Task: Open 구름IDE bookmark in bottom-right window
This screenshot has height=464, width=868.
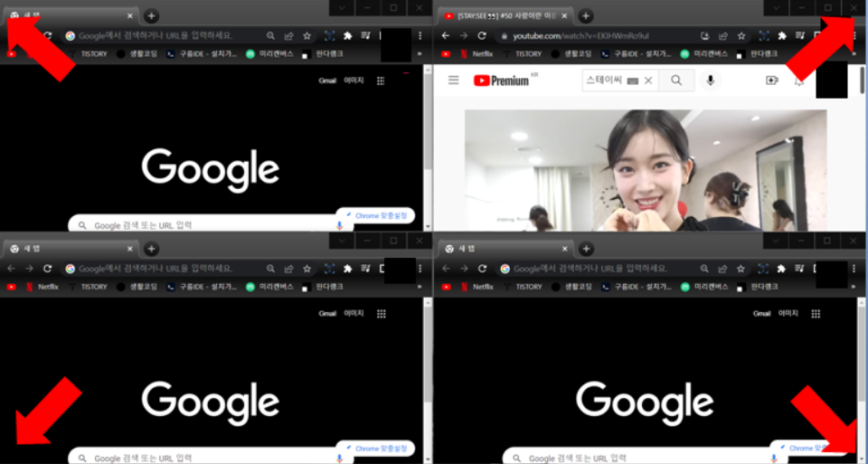Action: [x=636, y=287]
